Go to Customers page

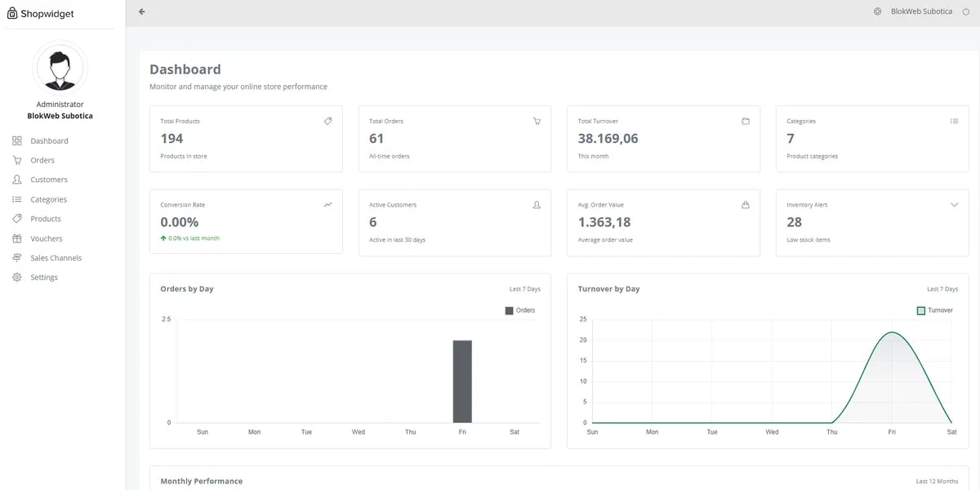point(49,180)
